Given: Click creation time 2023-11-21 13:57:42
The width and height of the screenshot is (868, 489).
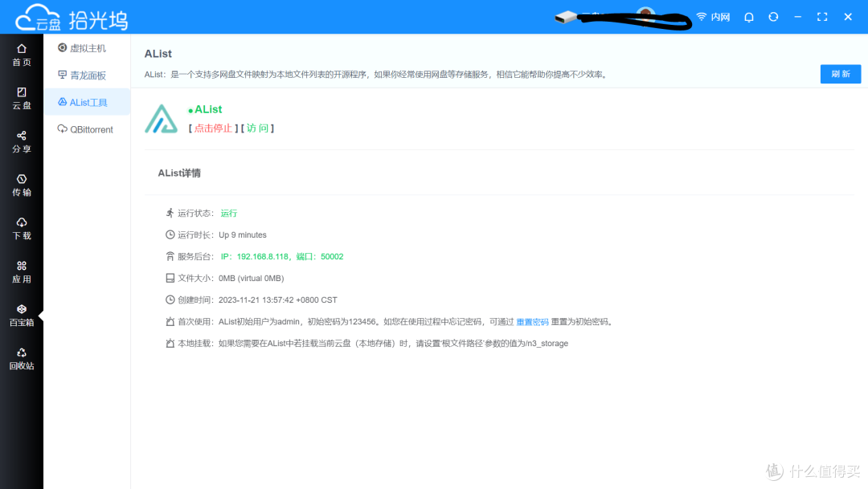Looking at the screenshot, I should pyautogui.click(x=278, y=300).
